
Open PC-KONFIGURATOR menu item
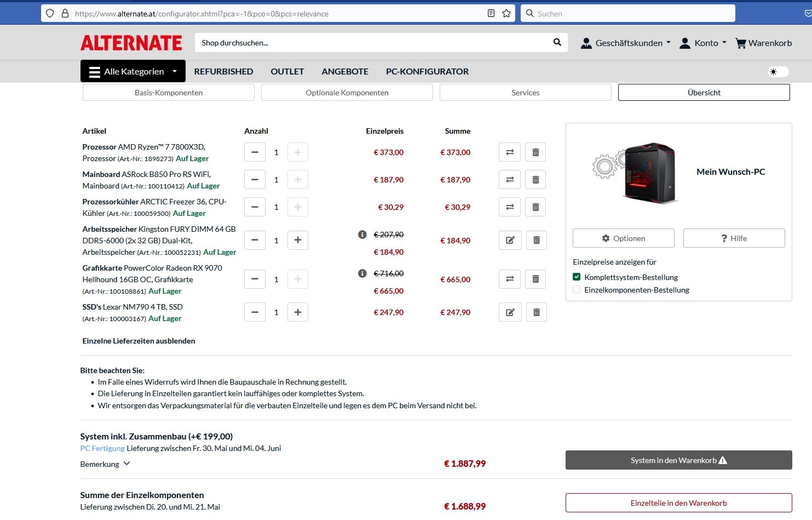(427, 71)
